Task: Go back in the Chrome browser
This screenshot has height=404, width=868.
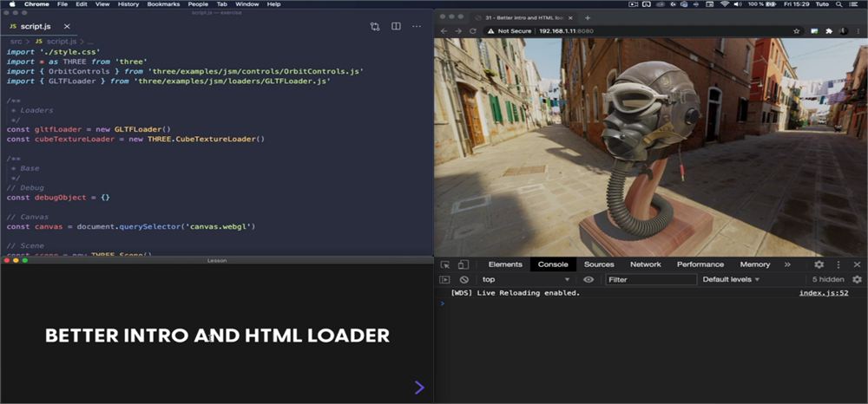Action: [x=444, y=31]
